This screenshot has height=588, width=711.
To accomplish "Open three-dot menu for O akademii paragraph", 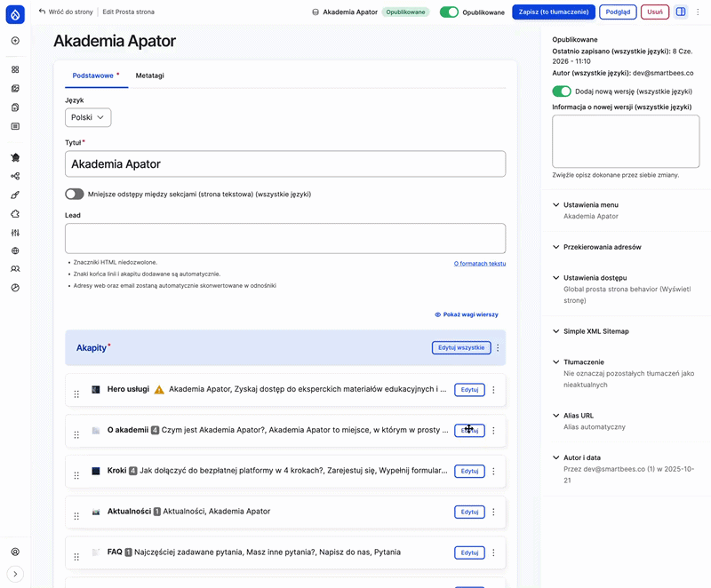I will (x=493, y=431).
